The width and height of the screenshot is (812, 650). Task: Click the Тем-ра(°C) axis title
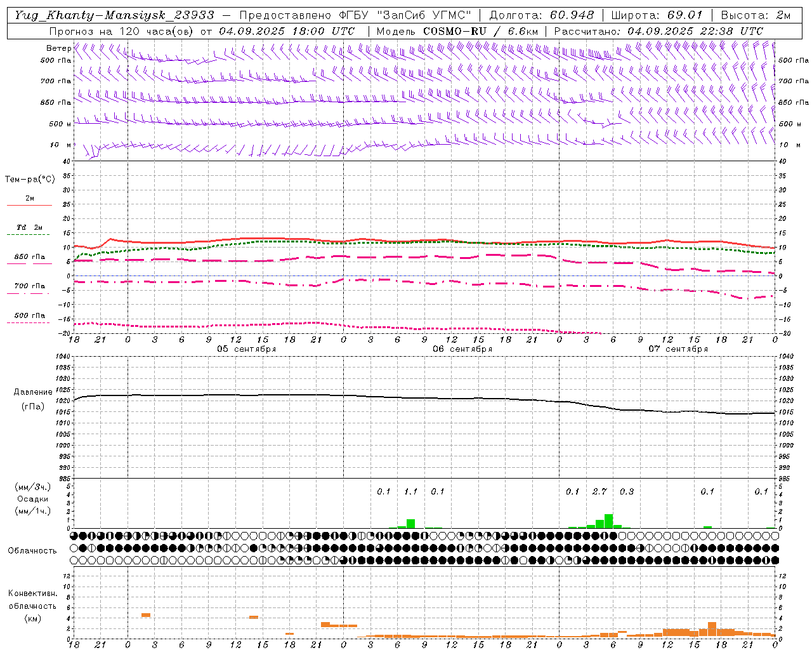coord(30,180)
